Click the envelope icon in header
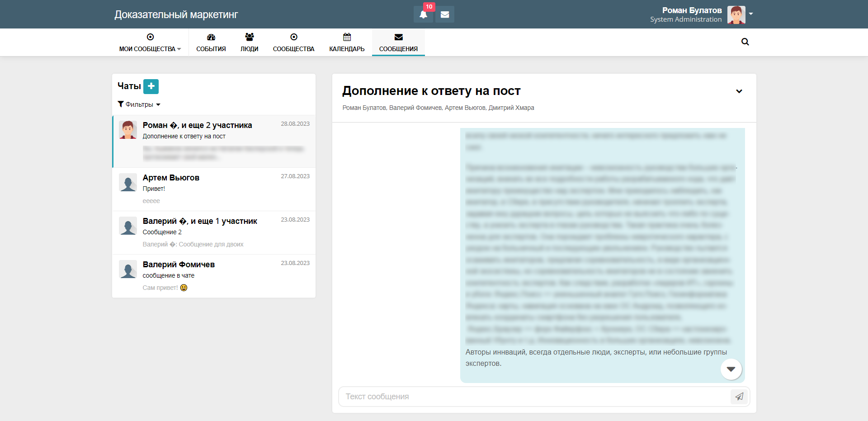The height and width of the screenshot is (421, 868). (x=445, y=14)
